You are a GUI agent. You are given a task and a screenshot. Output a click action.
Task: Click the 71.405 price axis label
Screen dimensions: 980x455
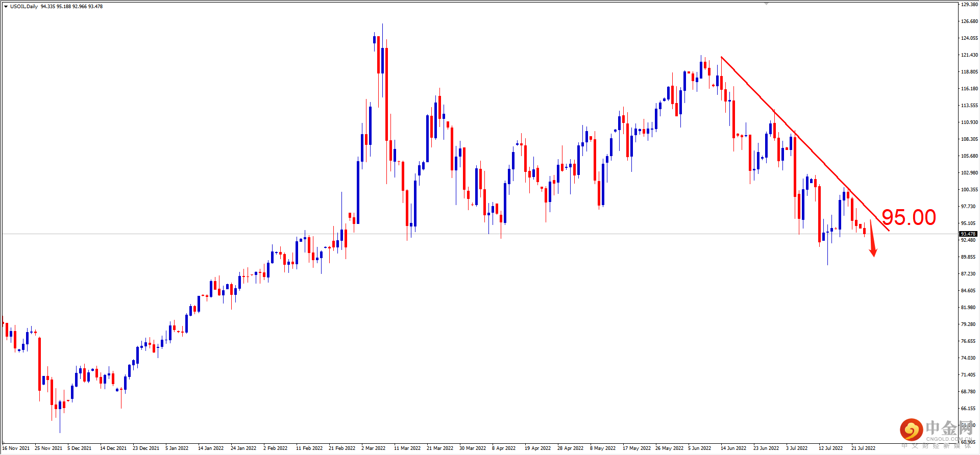coord(968,375)
